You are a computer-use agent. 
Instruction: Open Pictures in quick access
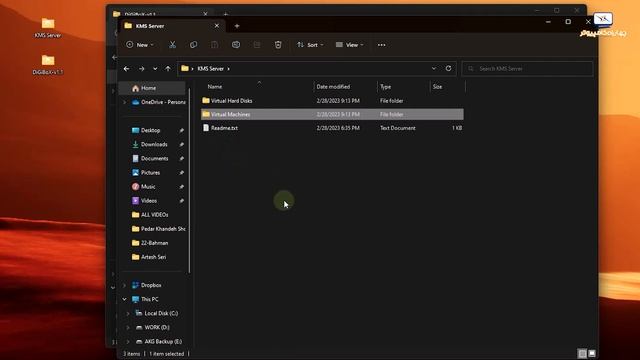(x=146, y=173)
